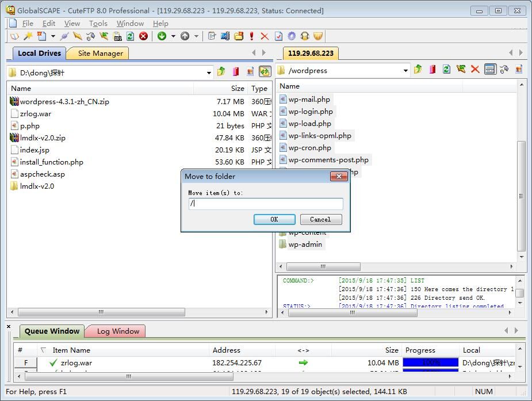The height and width of the screenshot is (401, 532).
Task: Click the Quick Connect plug icon
Action: click(x=64, y=36)
